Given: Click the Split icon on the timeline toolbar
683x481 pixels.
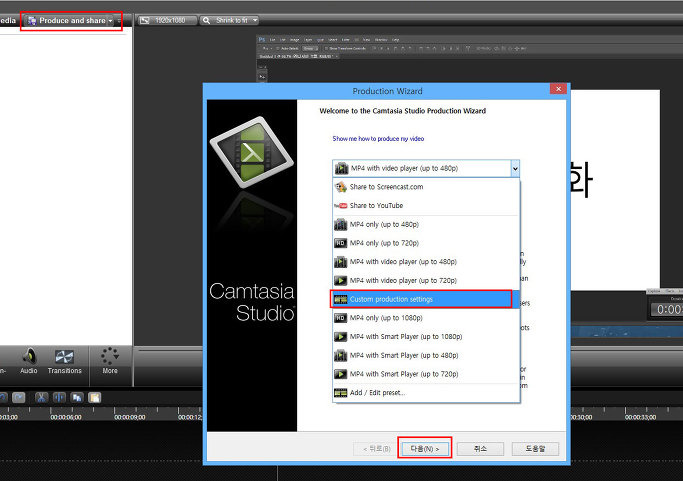Looking at the screenshot, I should click(x=59, y=397).
